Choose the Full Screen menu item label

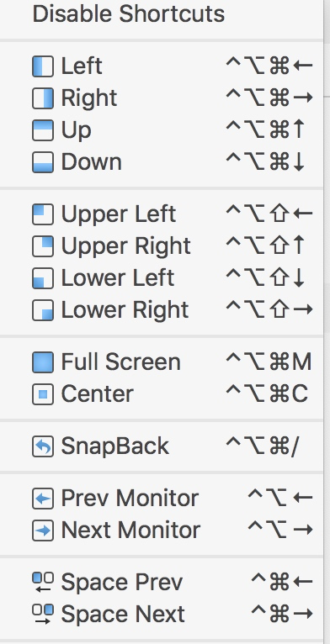click(x=121, y=362)
